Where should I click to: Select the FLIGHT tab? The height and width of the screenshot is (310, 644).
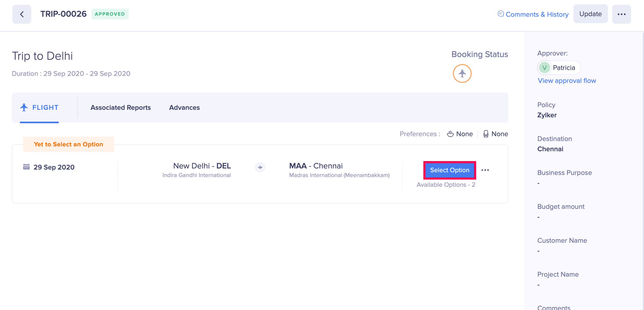45,107
